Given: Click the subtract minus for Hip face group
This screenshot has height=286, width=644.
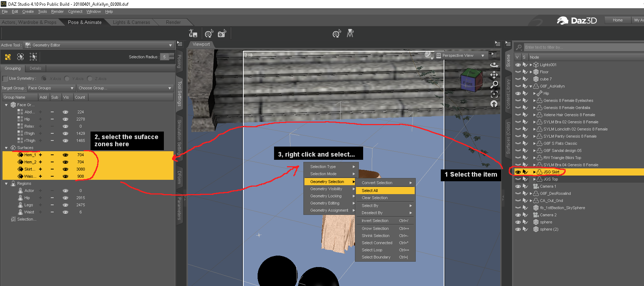Looking at the screenshot, I should tap(52, 119).
